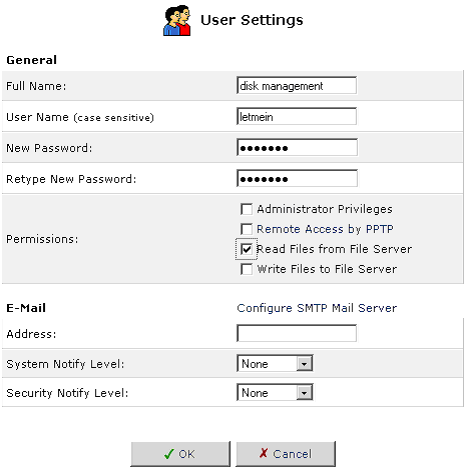Confirm settings with OK button
466x469 pixels.
tap(180, 454)
